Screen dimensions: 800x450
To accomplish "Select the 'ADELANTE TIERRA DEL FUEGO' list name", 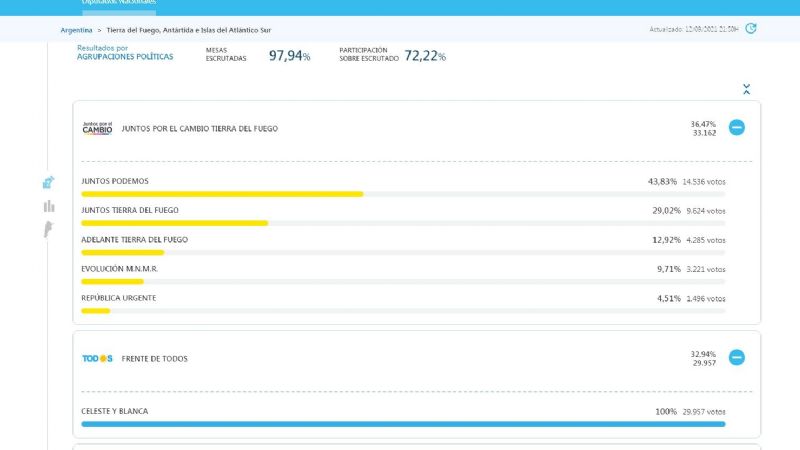I will pos(134,239).
